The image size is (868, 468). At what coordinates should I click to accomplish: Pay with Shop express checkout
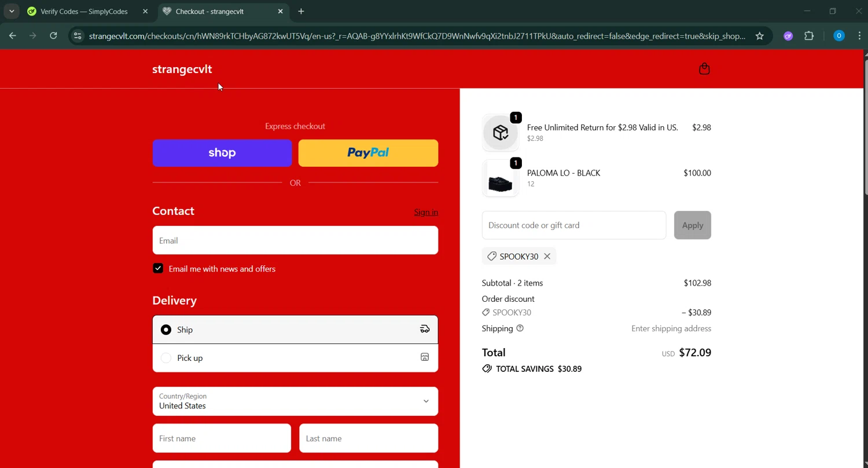pos(222,153)
